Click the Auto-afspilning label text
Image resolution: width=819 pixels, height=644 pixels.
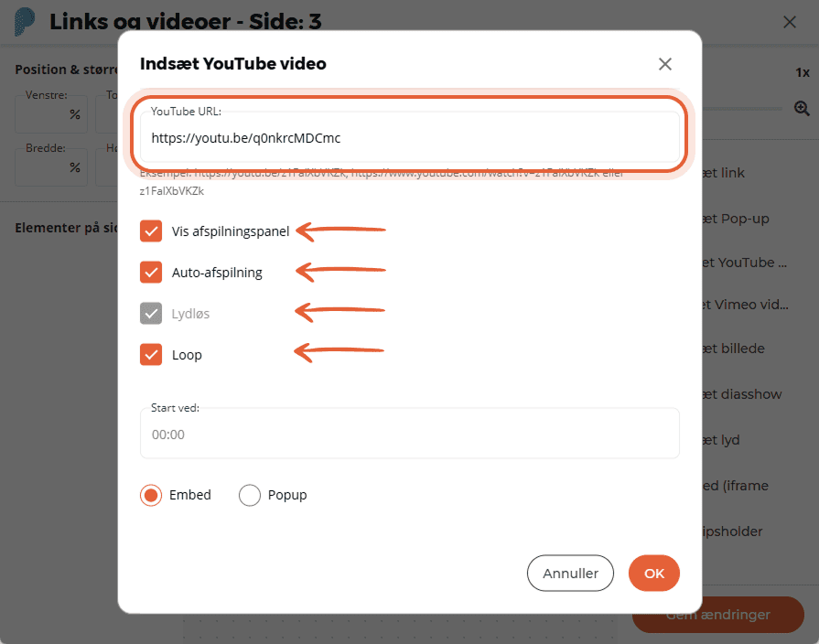217,273
